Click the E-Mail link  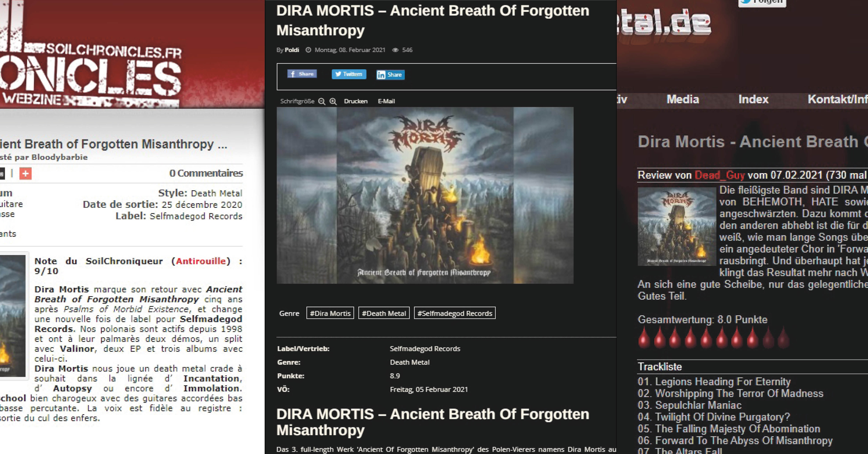click(386, 101)
